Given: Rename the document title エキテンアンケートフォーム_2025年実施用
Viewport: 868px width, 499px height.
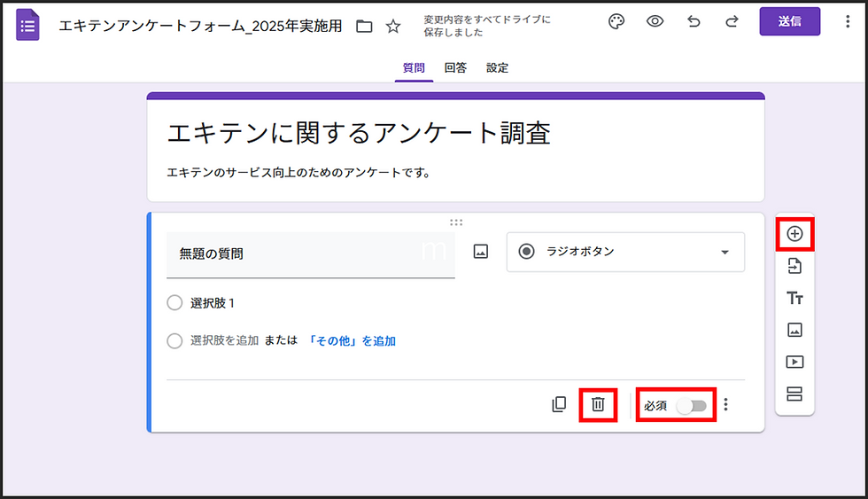Looking at the screenshot, I should [x=200, y=26].
